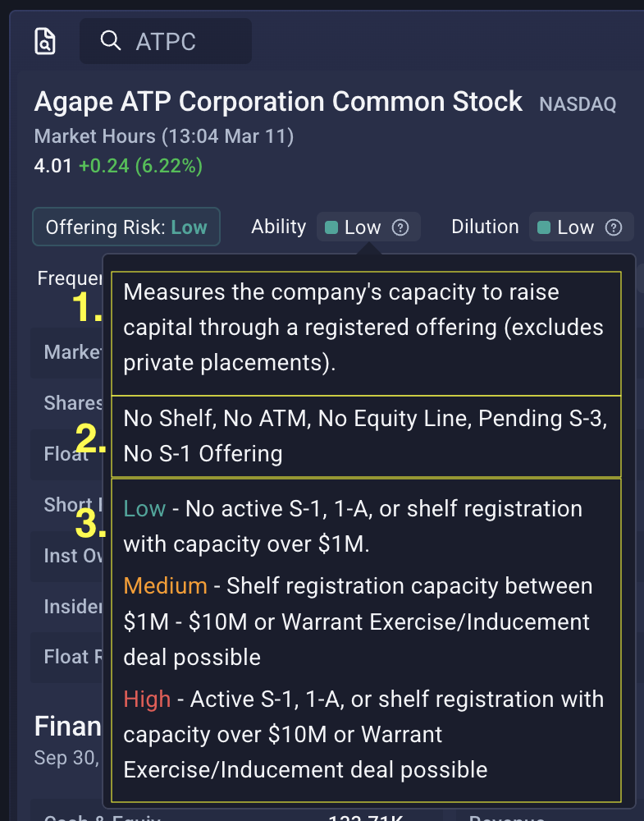Click the document search icon beside the search box
The height and width of the screenshot is (821, 644).
coord(46,41)
